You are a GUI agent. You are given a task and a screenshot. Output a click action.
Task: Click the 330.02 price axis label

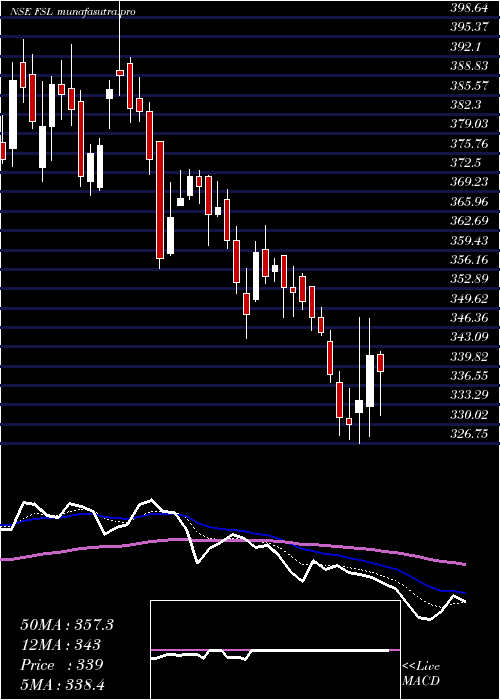click(469, 416)
